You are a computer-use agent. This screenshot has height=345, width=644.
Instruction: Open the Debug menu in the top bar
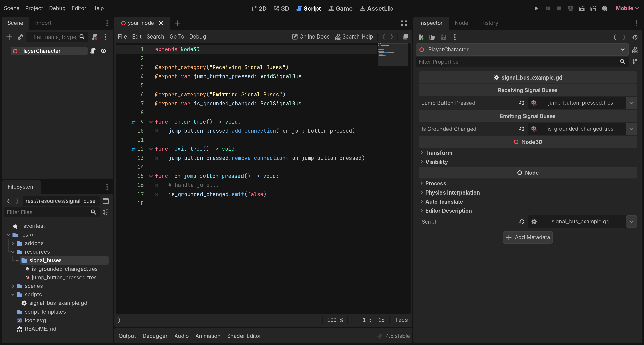point(57,8)
